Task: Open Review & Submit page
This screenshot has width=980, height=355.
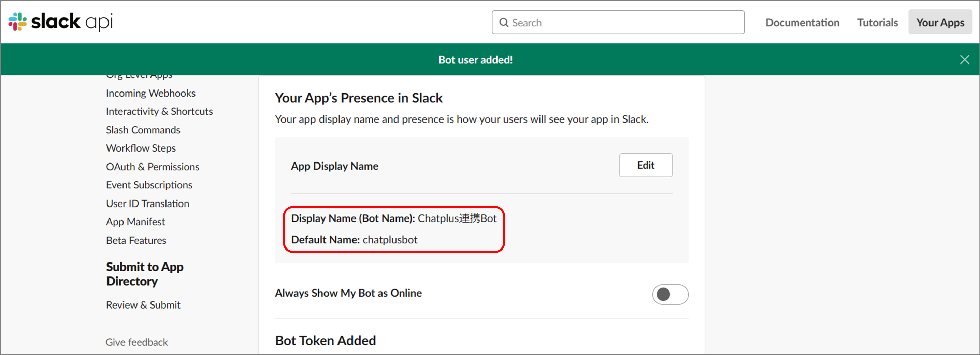Action: [143, 305]
